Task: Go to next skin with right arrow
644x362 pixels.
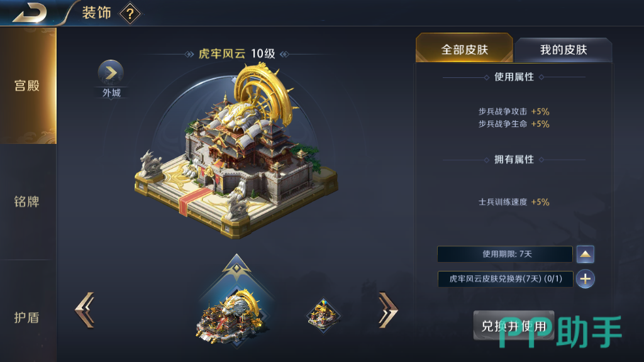Action: coord(388,310)
